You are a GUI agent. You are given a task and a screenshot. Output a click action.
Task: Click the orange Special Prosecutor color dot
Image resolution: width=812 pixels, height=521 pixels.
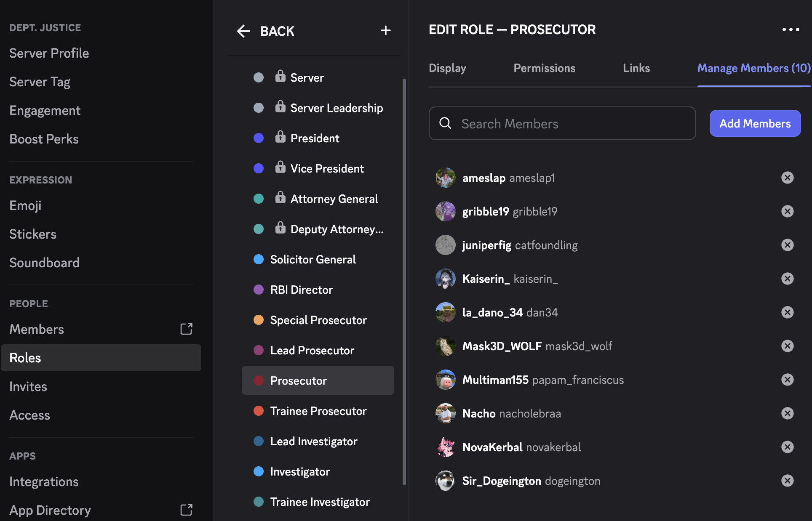coord(259,320)
